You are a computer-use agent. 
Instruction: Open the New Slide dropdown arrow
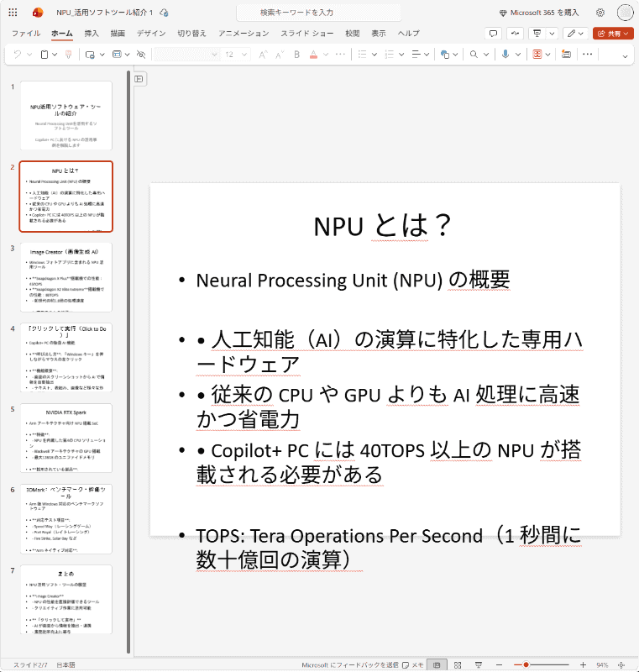102,55
